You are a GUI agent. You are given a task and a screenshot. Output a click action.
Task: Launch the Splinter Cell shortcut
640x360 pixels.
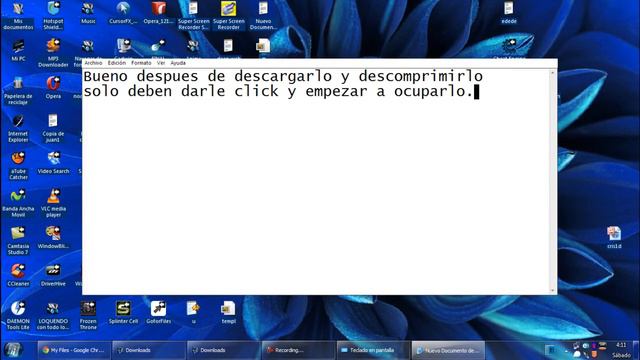pos(123,313)
